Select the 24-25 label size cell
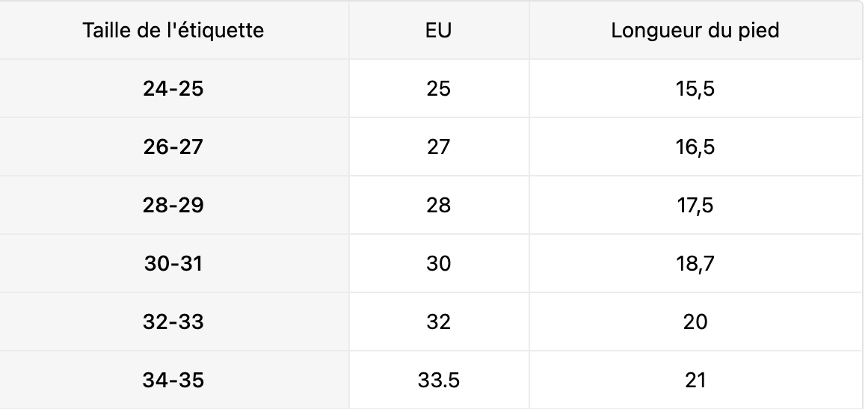Screen dimensions: 868x409 point(173,88)
